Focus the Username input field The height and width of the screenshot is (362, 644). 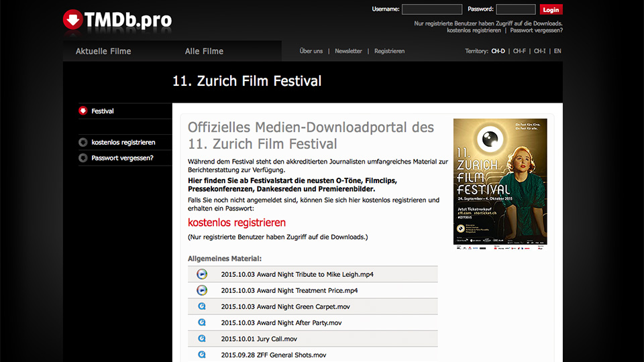coord(431,9)
